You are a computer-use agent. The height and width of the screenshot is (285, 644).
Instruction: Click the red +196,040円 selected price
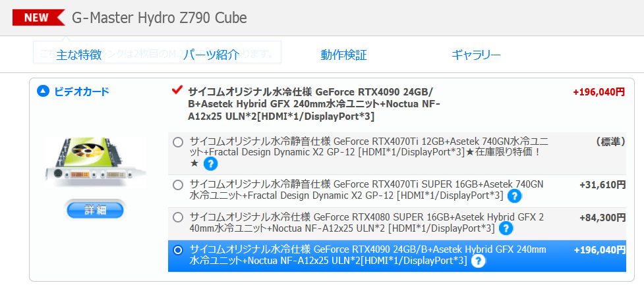point(599,92)
